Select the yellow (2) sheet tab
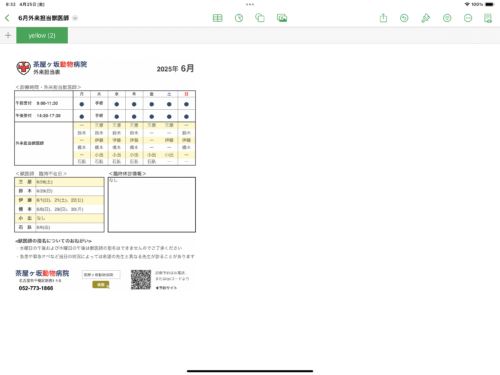Screen dimensions: 500x375 point(42,35)
